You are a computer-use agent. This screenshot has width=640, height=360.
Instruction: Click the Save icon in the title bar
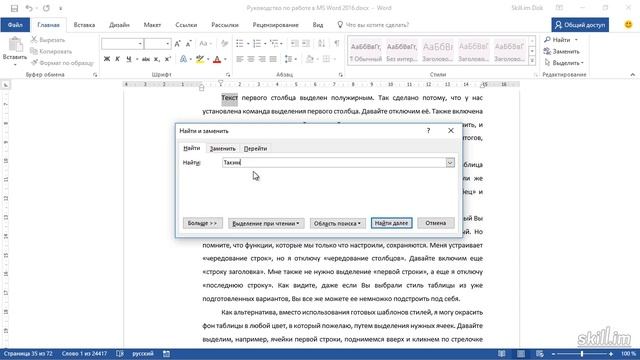(14, 8)
